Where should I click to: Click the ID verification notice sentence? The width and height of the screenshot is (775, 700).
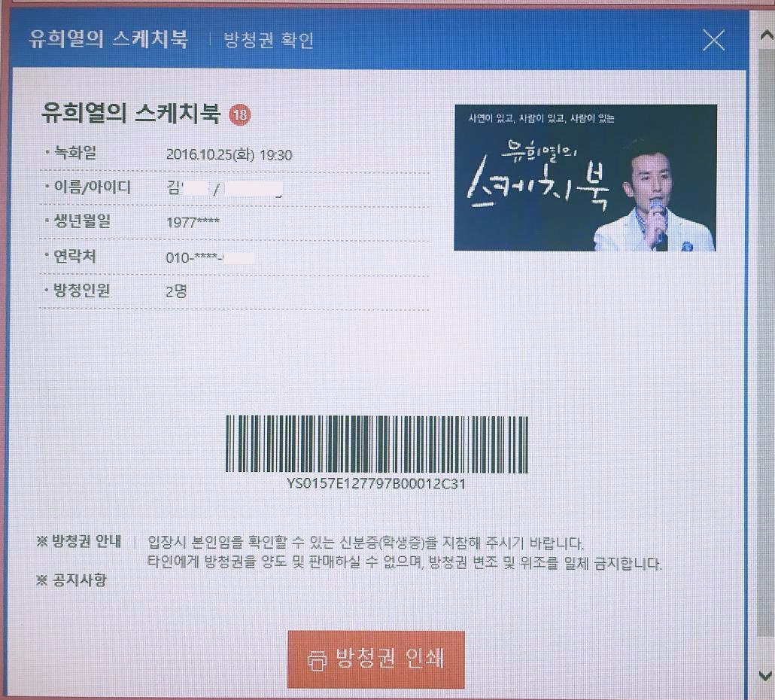(x=366, y=543)
